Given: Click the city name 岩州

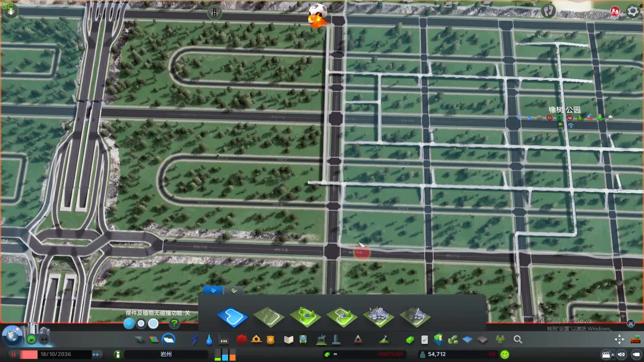Looking at the screenshot, I should click(x=166, y=354).
